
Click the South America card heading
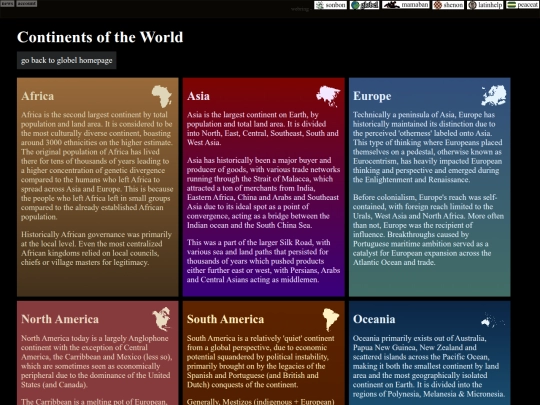(226, 319)
